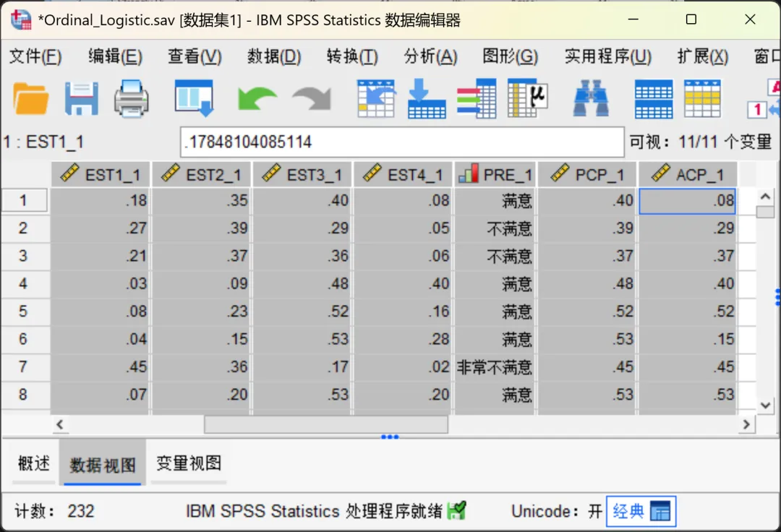The height and width of the screenshot is (532, 781).
Task: Select the EST2_1 column header
Action: click(x=201, y=174)
